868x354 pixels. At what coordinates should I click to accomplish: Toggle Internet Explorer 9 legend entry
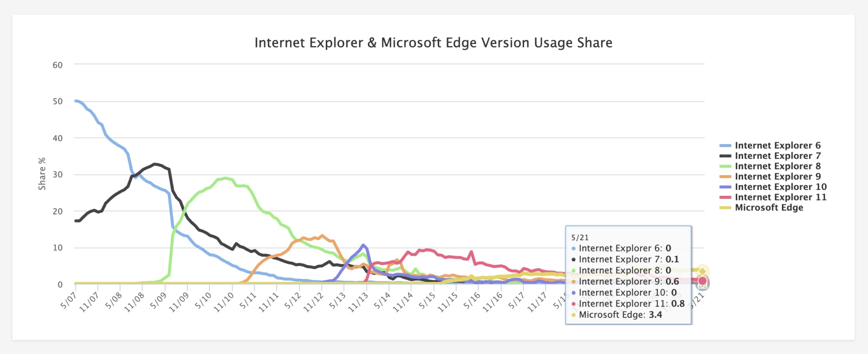point(777,176)
